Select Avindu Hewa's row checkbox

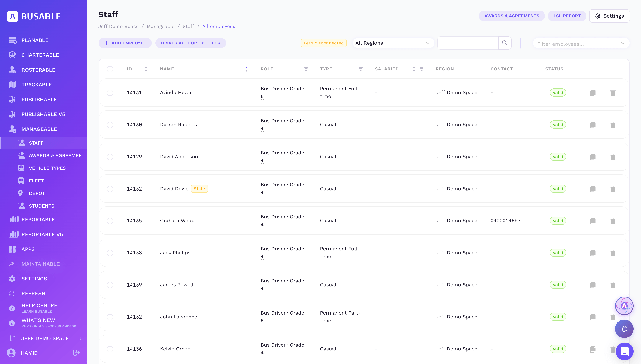click(110, 93)
